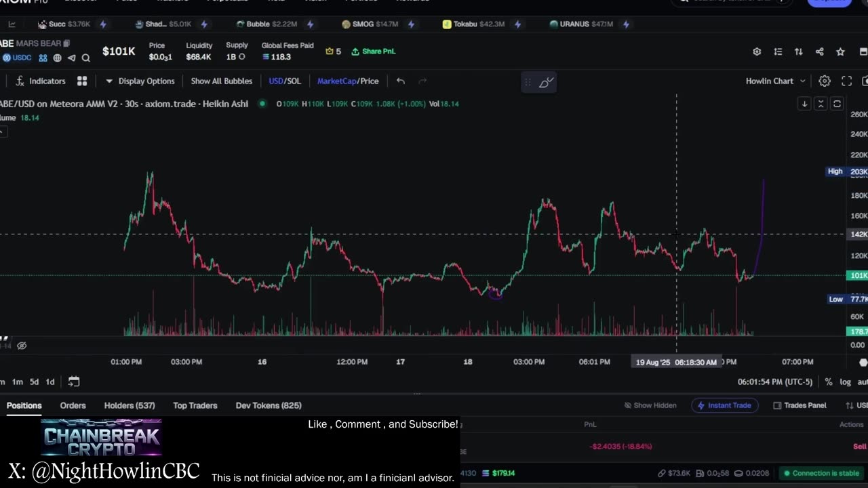Select the brush drawing tool

coord(547,83)
